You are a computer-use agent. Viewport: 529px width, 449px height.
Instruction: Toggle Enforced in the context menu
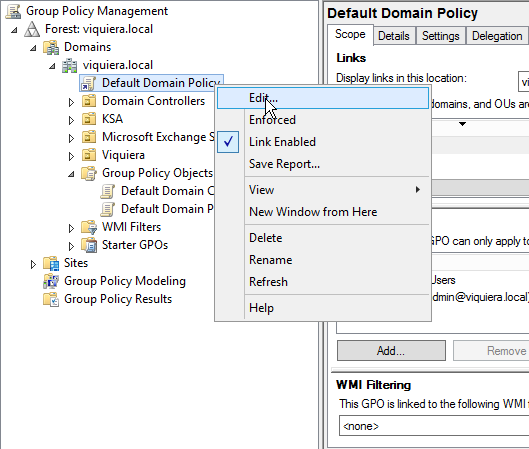pyautogui.click(x=272, y=120)
